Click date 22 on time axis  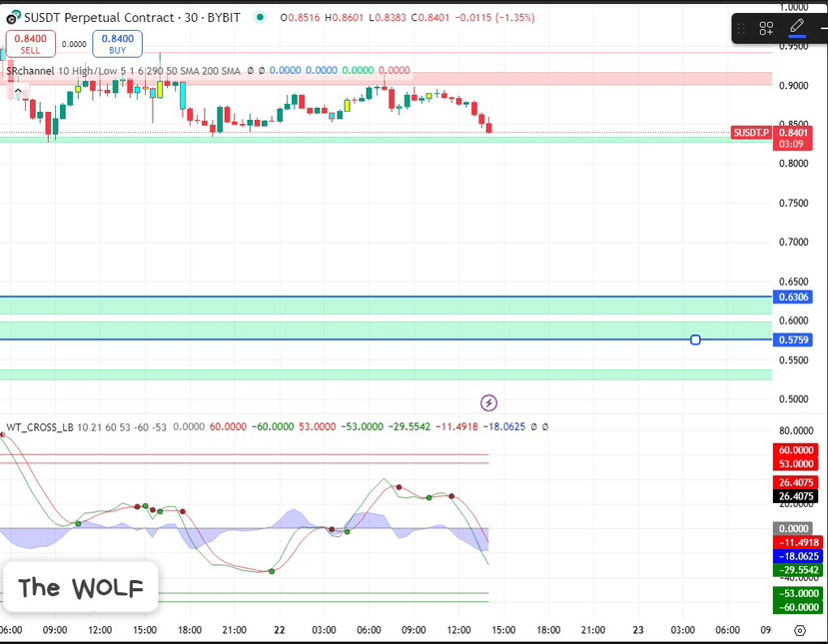point(280,630)
